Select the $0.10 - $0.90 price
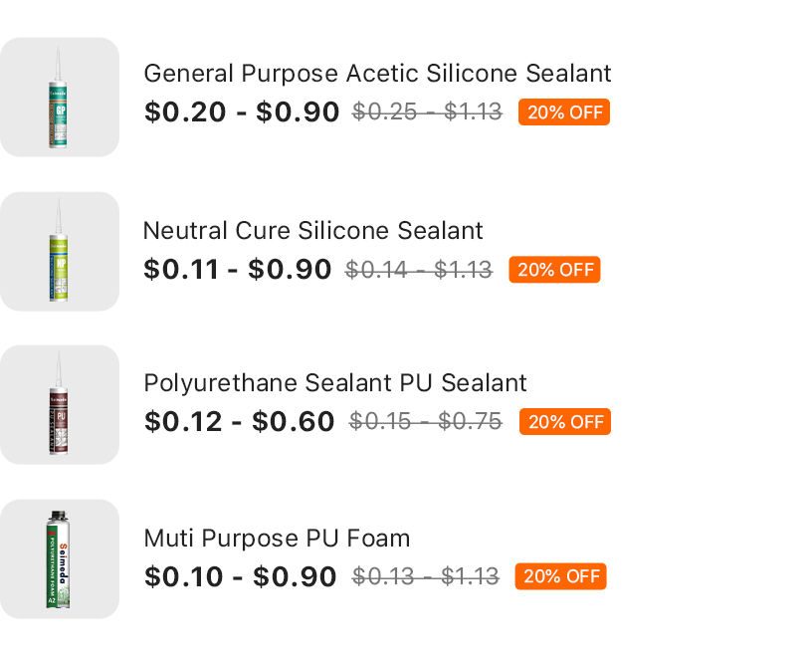812x657 pixels. (240, 576)
